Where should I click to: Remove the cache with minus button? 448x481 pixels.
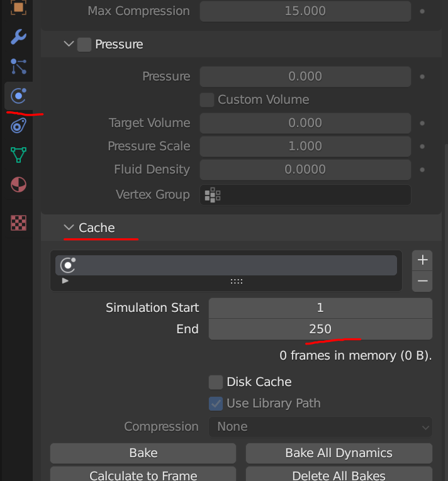coord(422,281)
